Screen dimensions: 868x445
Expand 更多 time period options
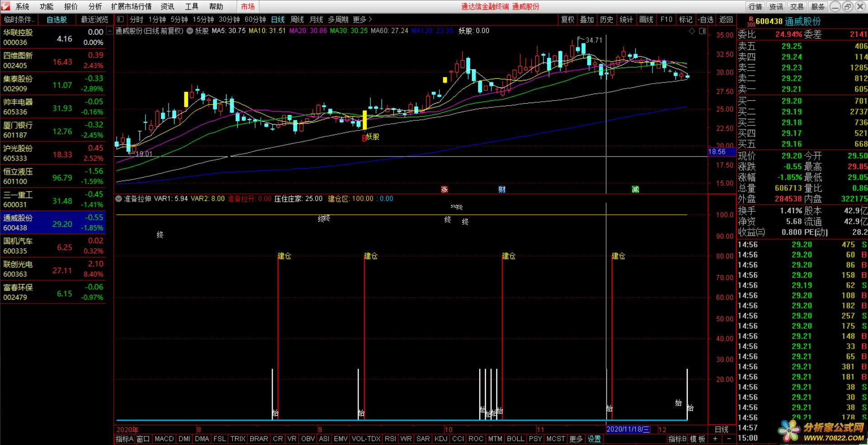pyautogui.click(x=362, y=19)
